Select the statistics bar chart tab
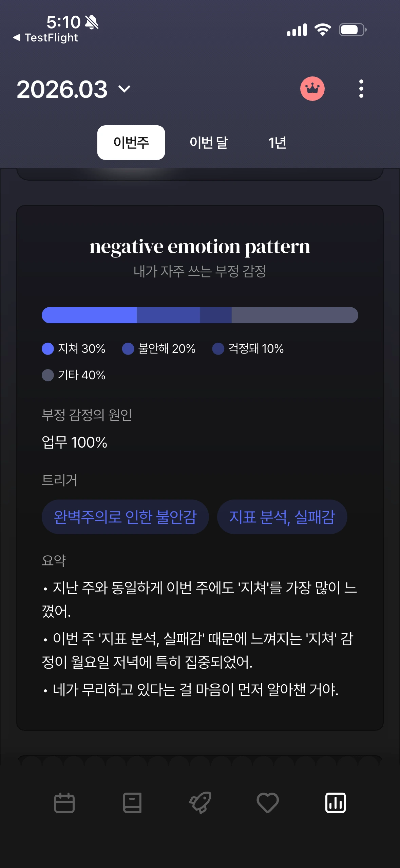The image size is (400, 868). (336, 803)
